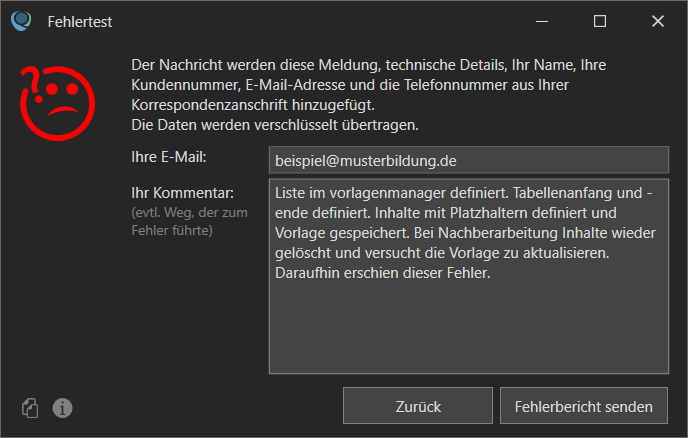This screenshot has width=688, height=438.
Task: Click the round info icon
Action: (x=62, y=407)
